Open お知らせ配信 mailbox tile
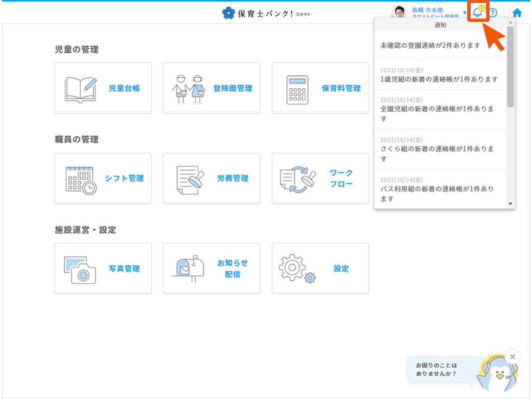Image resolution: width=532 pixels, height=399 pixels. (x=211, y=269)
